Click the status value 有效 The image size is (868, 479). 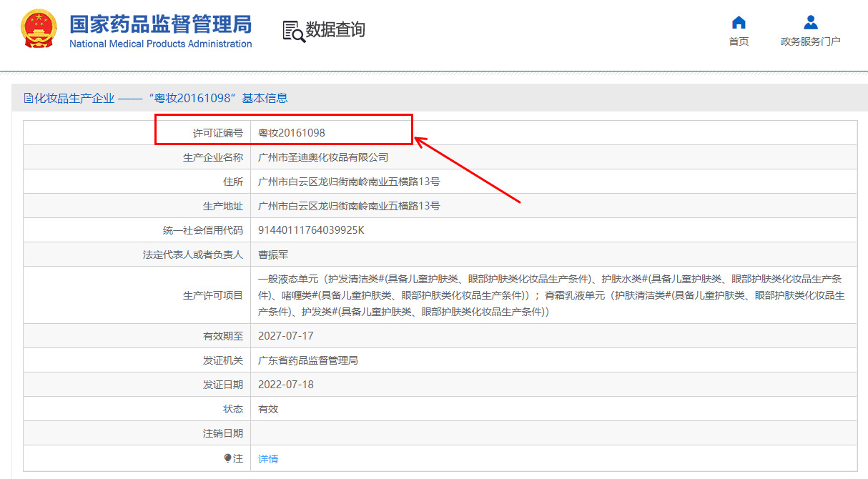[x=268, y=409]
